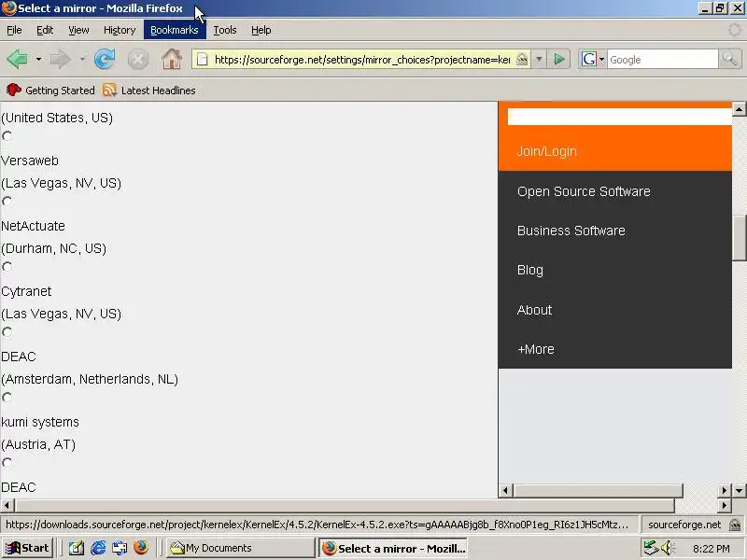Open the Open Source Software link
The image size is (747, 560).
point(584,191)
